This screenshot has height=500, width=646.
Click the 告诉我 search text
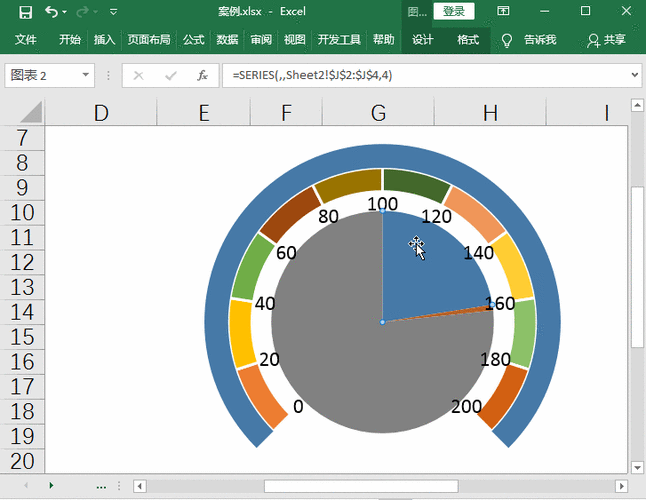coord(540,40)
